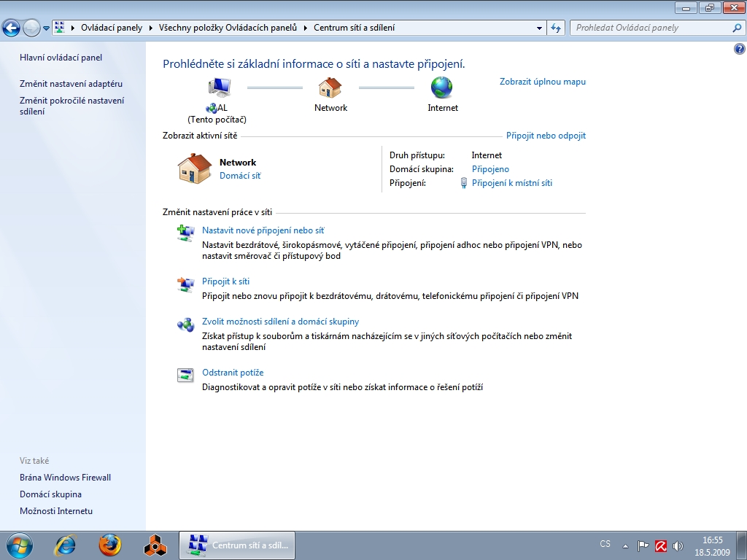Image resolution: width=747 pixels, height=560 pixels.
Task: Expand the address bar history dropdown
Action: 539,28
